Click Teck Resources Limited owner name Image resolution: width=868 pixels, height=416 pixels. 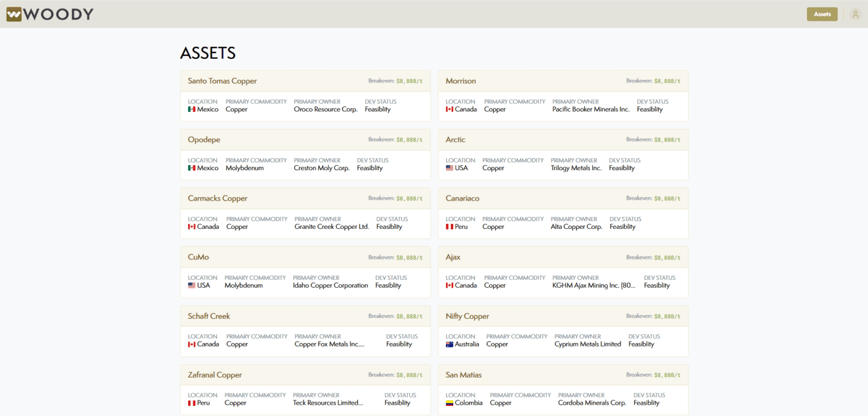tap(328, 403)
